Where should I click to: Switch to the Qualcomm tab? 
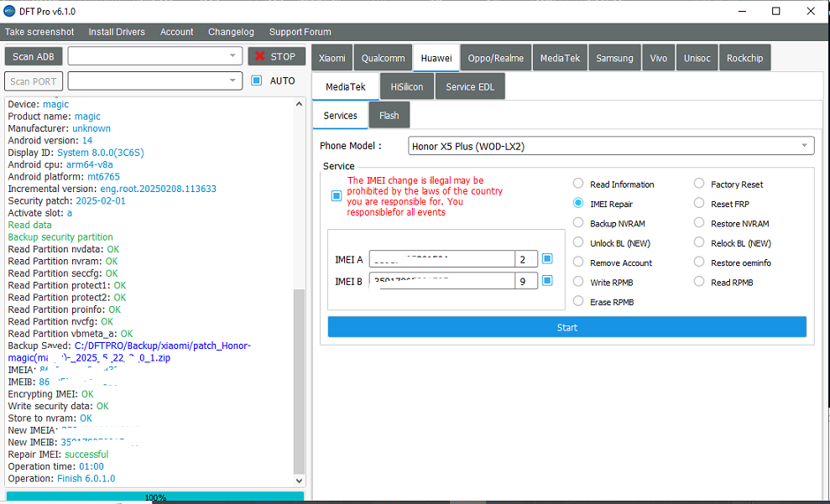pos(383,58)
